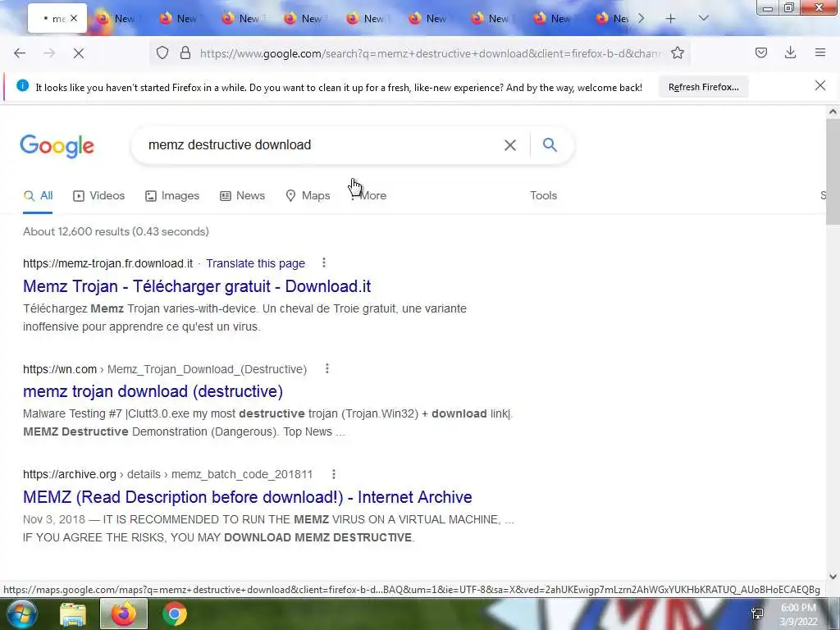The height and width of the screenshot is (630, 840).
Task: Go to Google logo homepage
Action: click(x=57, y=146)
